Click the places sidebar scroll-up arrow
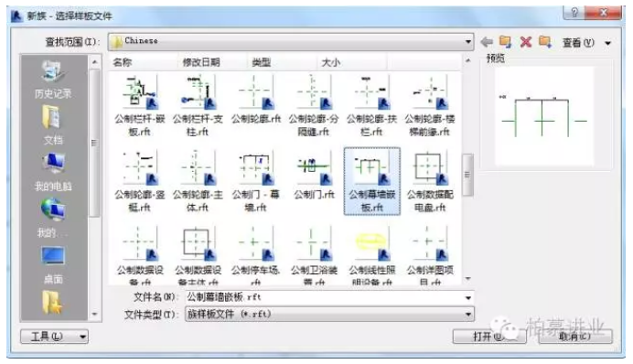The image size is (633, 364). point(94,62)
